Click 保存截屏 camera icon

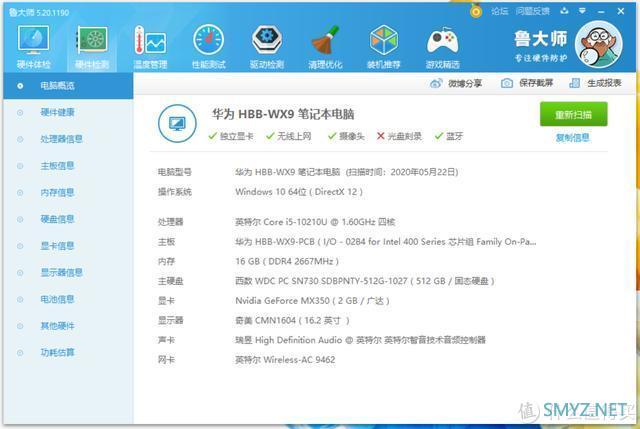tap(507, 83)
